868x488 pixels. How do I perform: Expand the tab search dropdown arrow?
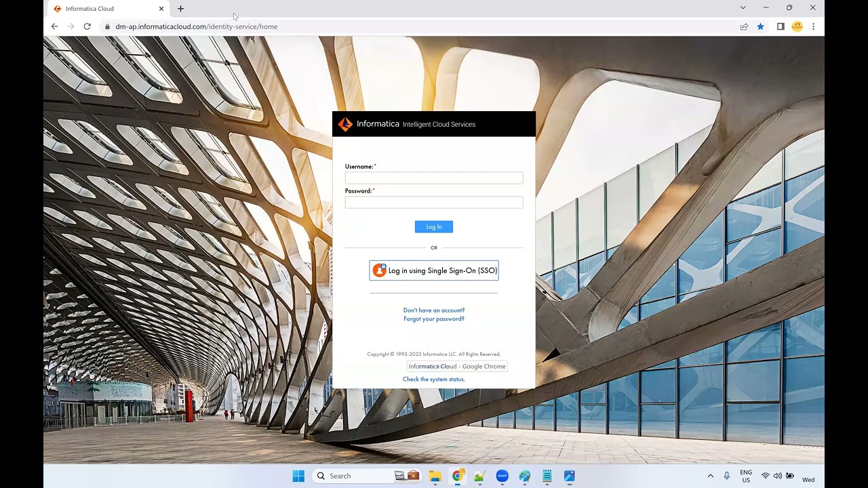743,8
